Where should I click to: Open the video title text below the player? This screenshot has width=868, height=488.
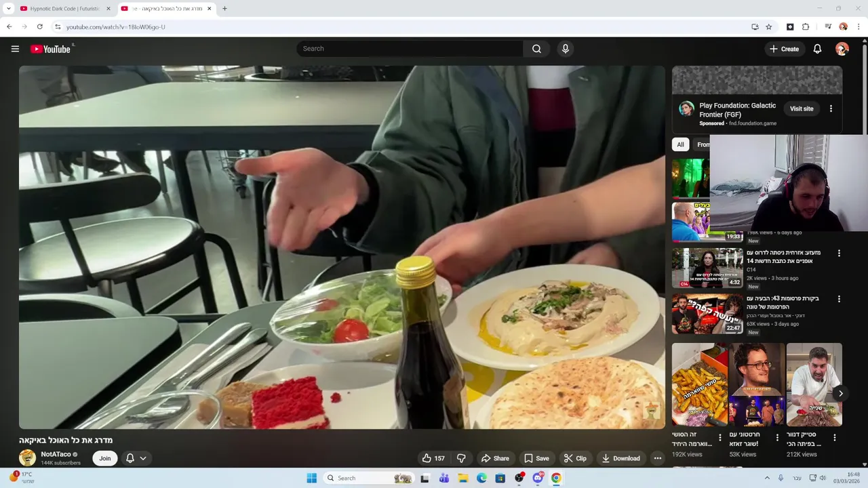pos(66,440)
